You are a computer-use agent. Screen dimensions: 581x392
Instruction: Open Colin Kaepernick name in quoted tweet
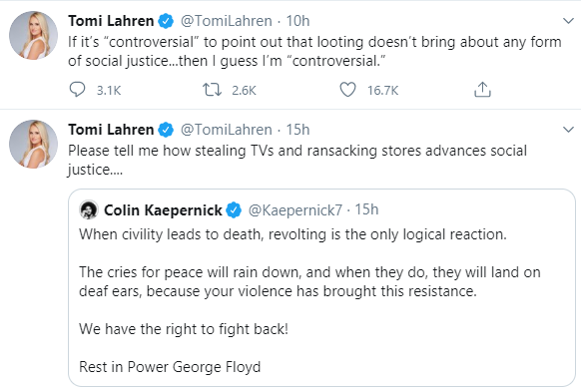pyautogui.click(x=163, y=210)
